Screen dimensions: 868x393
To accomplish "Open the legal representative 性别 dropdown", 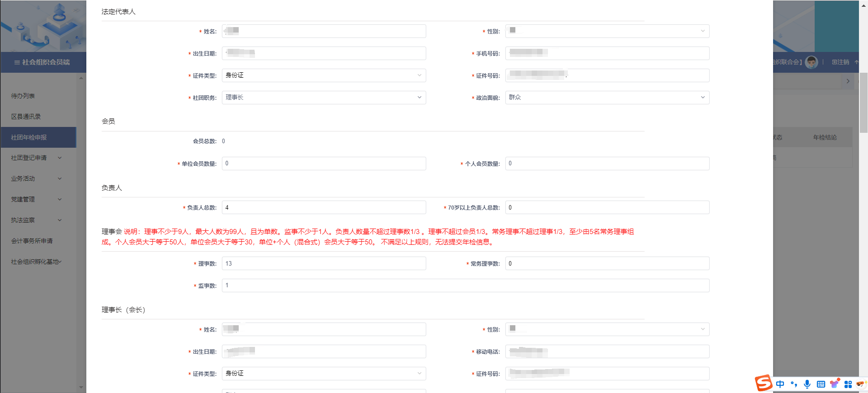I will pos(607,31).
